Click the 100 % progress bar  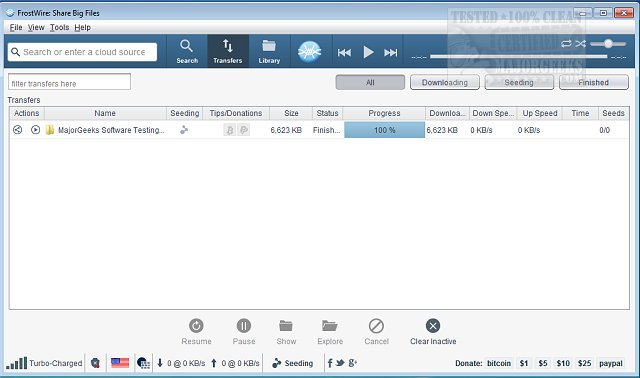[384, 130]
